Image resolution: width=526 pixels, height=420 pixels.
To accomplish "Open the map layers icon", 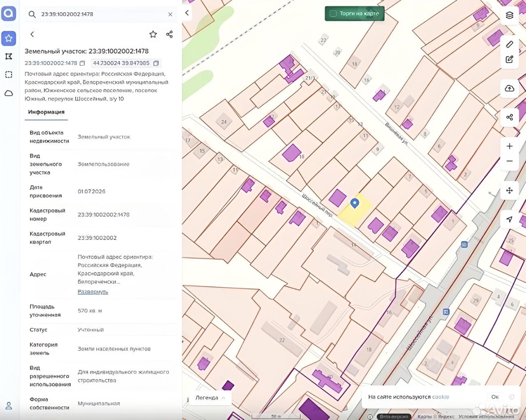I will (510, 15).
